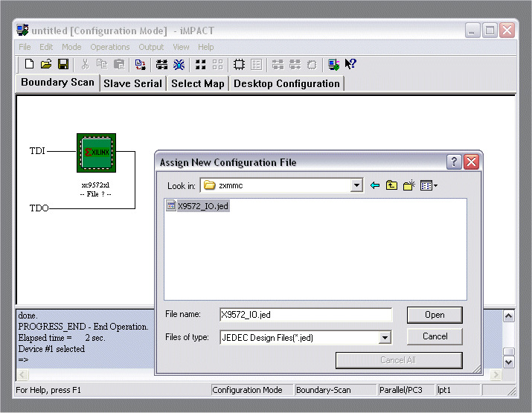This screenshot has width=532, height=413.
Task: Click the Parallel/PC3 status bar entry
Action: [406, 390]
